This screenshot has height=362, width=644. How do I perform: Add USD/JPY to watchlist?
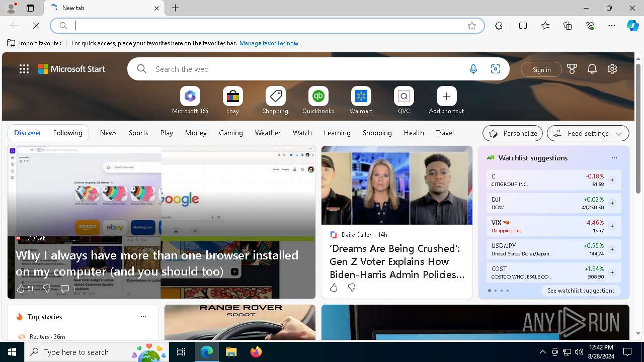[612, 249]
